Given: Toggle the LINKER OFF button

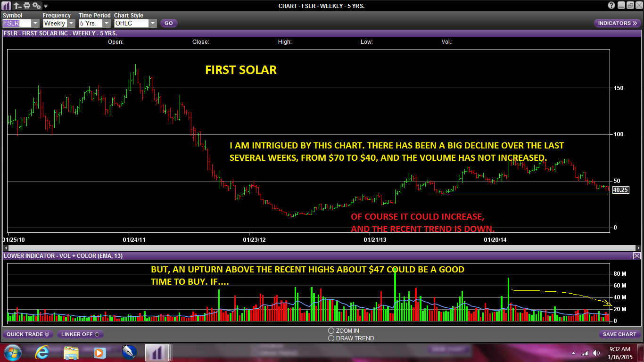Looking at the screenshot, I should click(80, 334).
